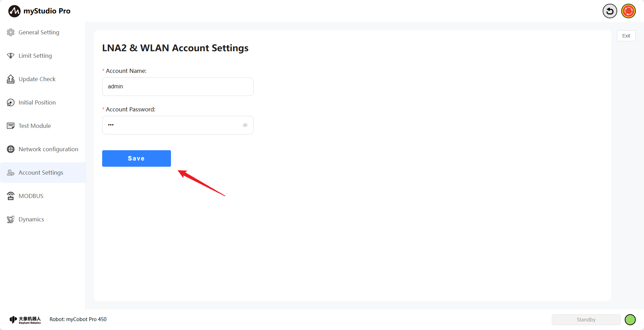Image resolution: width=644 pixels, height=330 pixels.
Task: Toggle password visibility eye icon
Action: tap(245, 125)
